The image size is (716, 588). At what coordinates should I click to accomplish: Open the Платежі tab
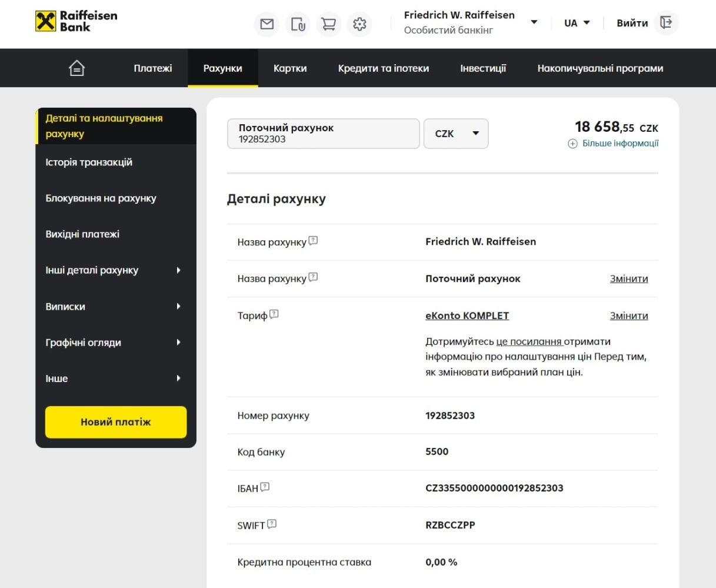click(153, 68)
